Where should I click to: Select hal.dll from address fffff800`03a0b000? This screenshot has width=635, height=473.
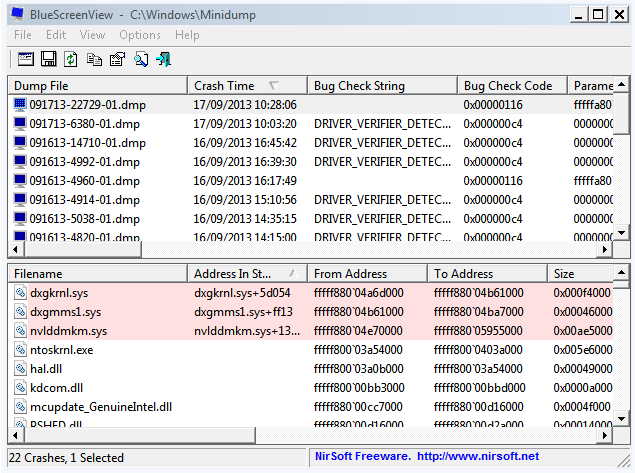click(x=358, y=369)
